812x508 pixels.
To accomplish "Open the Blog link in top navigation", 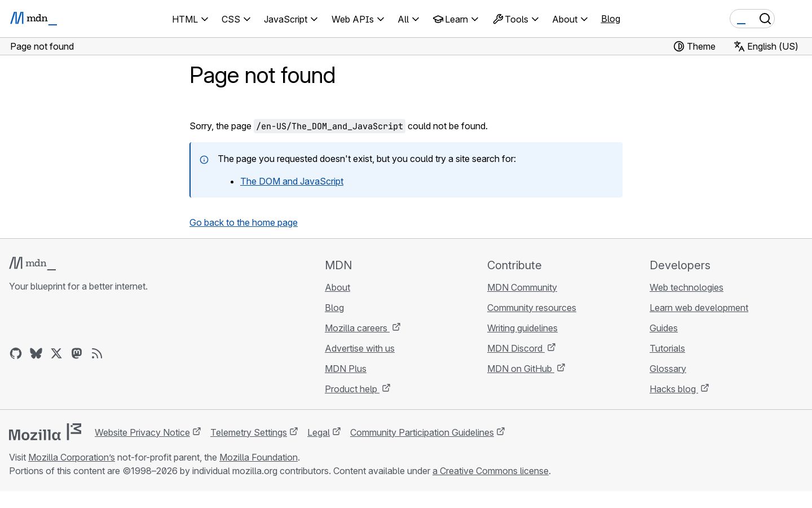I will click(611, 19).
